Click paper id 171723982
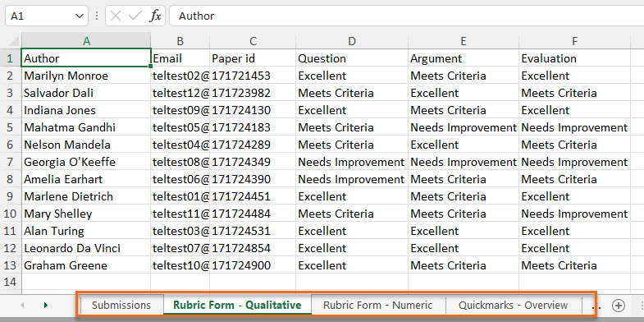Viewport: 644px width, 322px height. click(x=253, y=93)
